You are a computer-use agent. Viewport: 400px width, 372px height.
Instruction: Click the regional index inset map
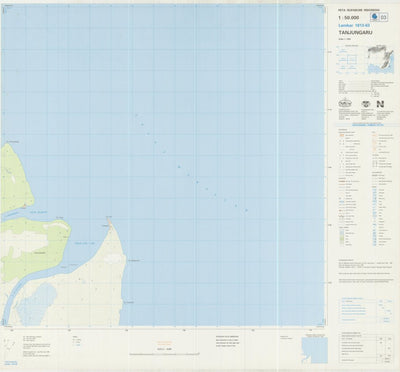click(381, 60)
